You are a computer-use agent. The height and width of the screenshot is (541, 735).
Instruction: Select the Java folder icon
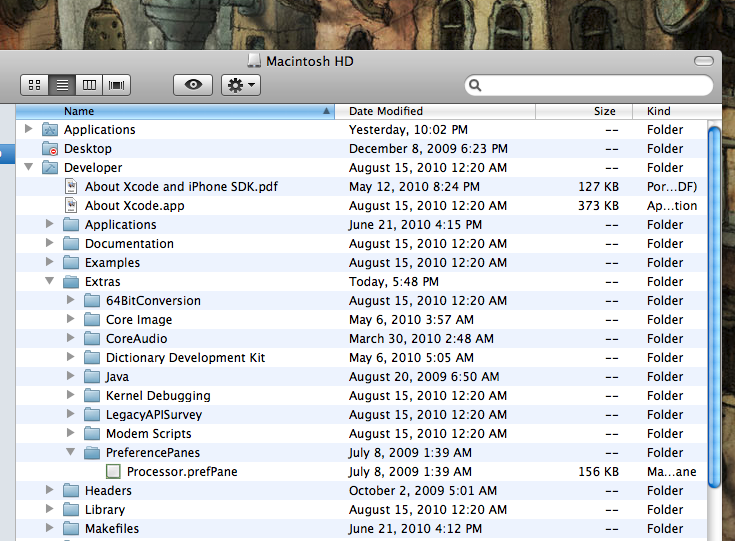(x=92, y=376)
